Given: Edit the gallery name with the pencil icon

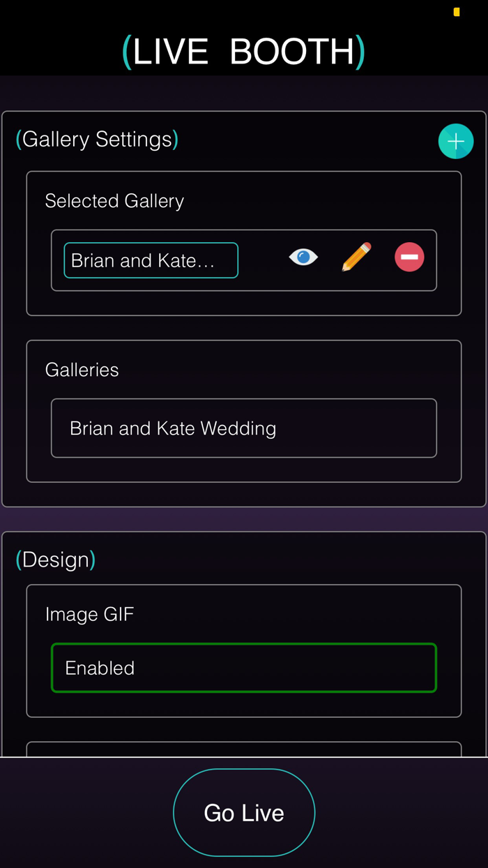Looking at the screenshot, I should point(356,257).
